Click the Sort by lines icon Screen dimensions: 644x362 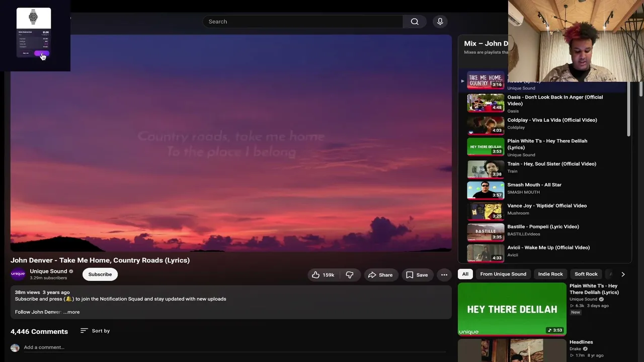(84, 331)
